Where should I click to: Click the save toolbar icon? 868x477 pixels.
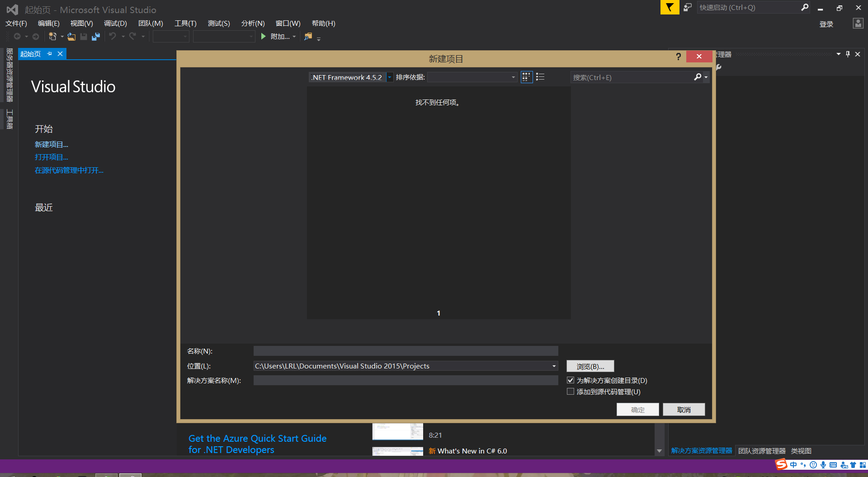tap(84, 37)
